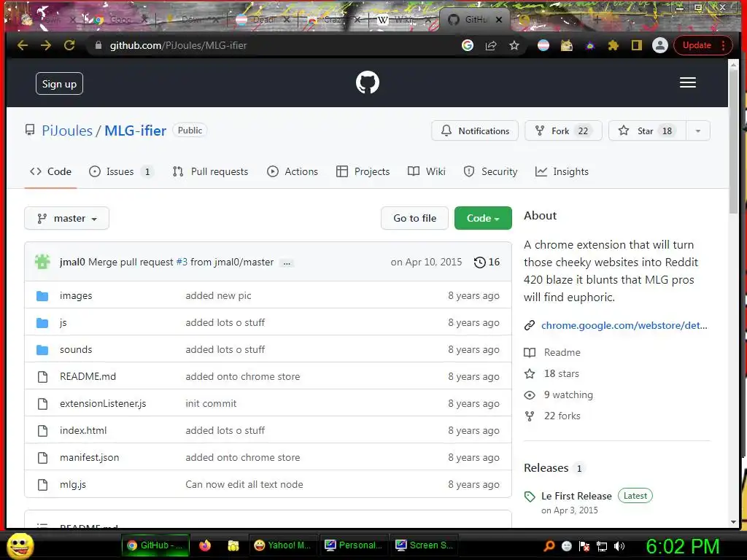
Task: Open the README.md file
Action: coord(88,377)
